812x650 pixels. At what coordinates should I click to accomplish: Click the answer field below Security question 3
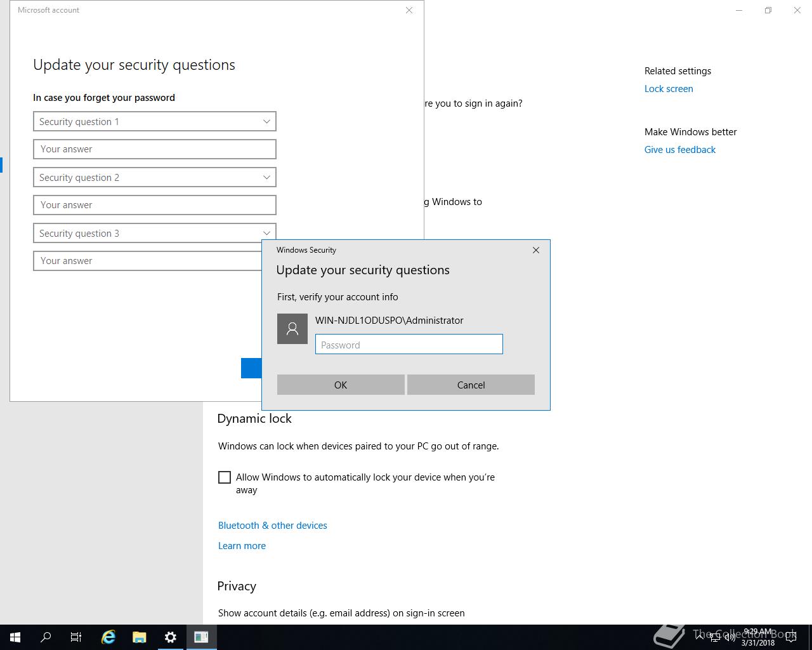click(x=147, y=261)
